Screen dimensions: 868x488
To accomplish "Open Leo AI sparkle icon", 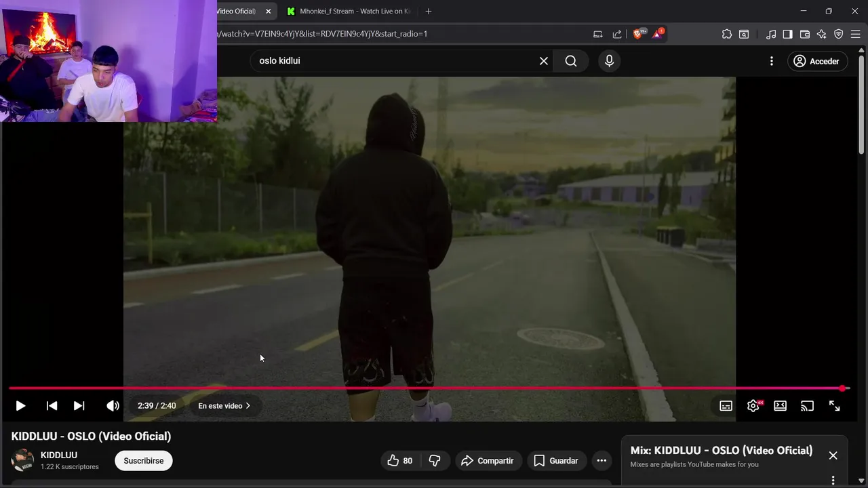I will pyautogui.click(x=821, y=34).
